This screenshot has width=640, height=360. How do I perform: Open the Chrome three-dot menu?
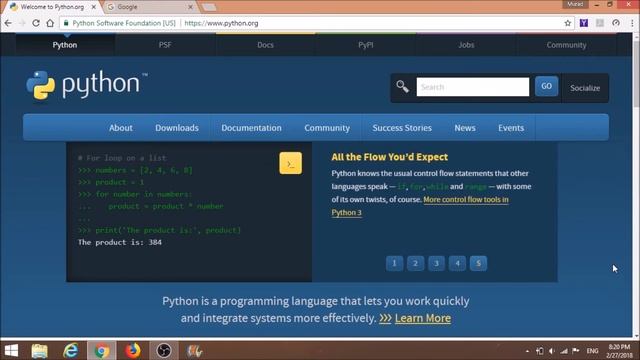(x=632, y=23)
